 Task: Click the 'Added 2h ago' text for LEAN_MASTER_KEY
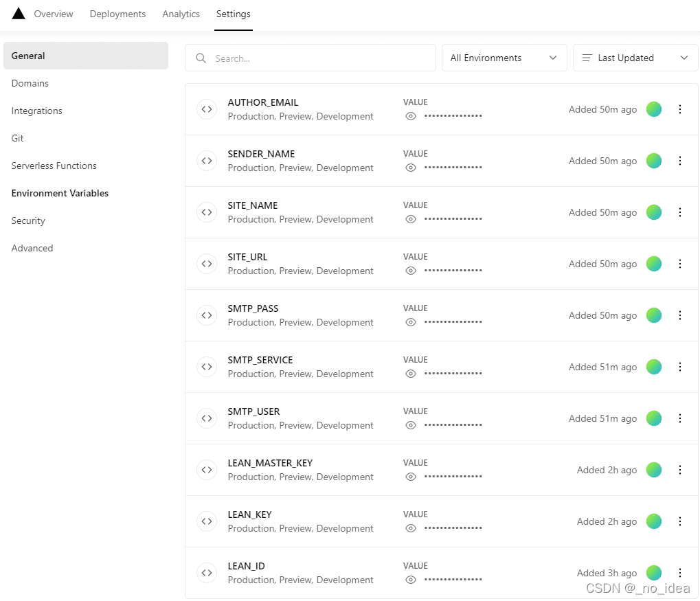coord(607,470)
